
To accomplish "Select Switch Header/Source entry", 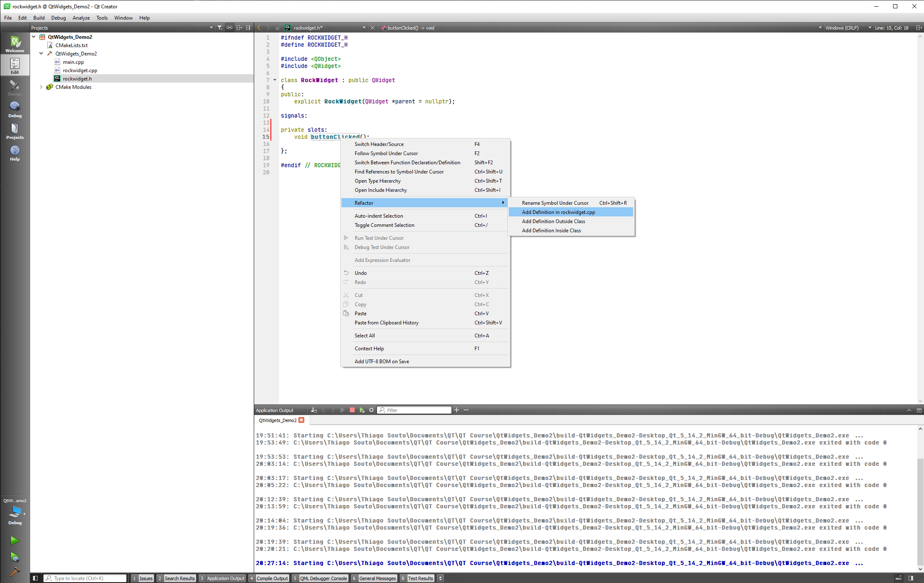I will 425,144.
